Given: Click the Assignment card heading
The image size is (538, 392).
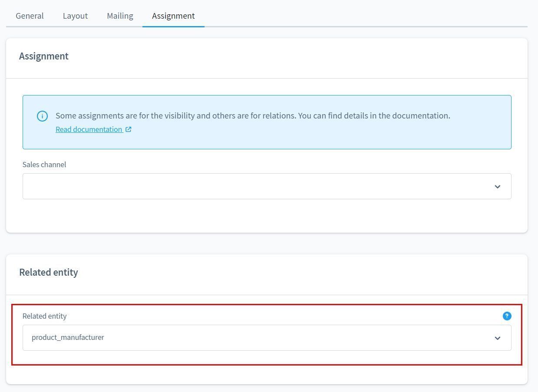Looking at the screenshot, I should [x=43, y=56].
